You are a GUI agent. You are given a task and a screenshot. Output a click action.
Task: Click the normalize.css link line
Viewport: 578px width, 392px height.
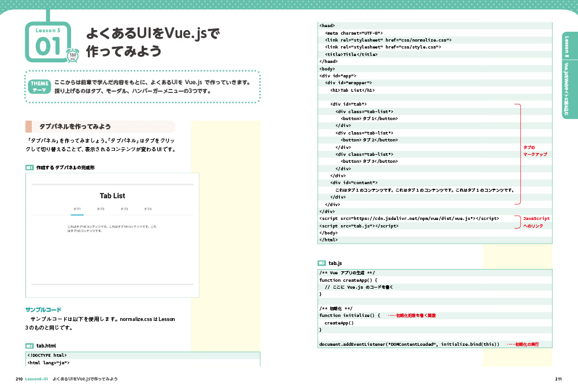tap(388, 40)
